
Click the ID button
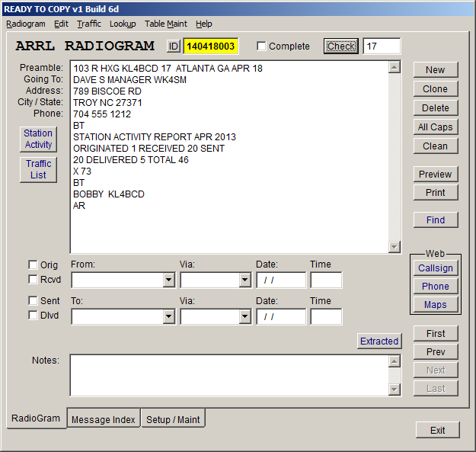click(174, 46)
